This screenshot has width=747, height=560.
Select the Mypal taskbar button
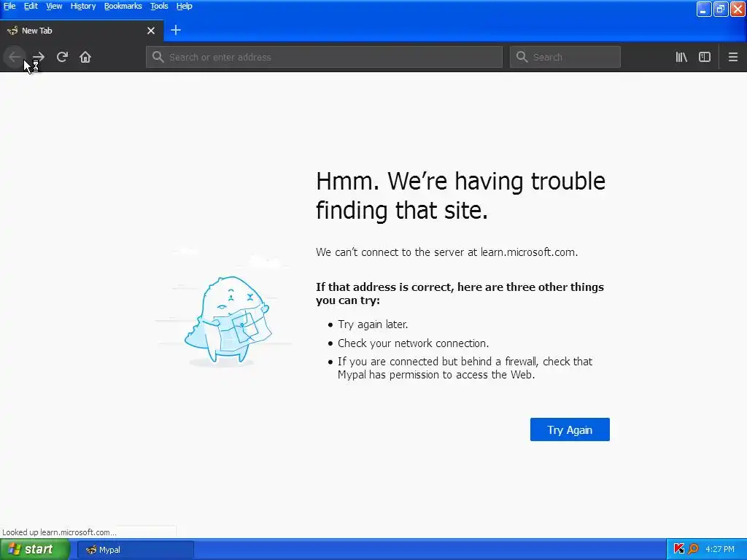tap(135, 550)
